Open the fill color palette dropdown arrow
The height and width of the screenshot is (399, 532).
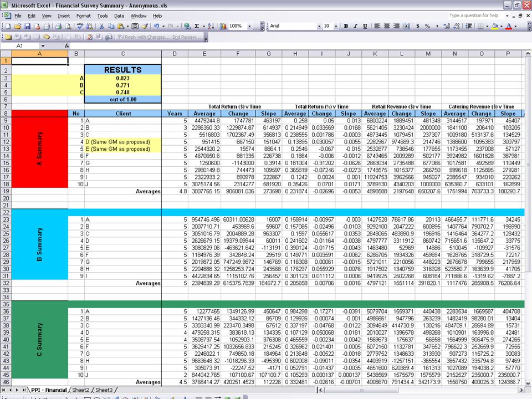(502, 26)
